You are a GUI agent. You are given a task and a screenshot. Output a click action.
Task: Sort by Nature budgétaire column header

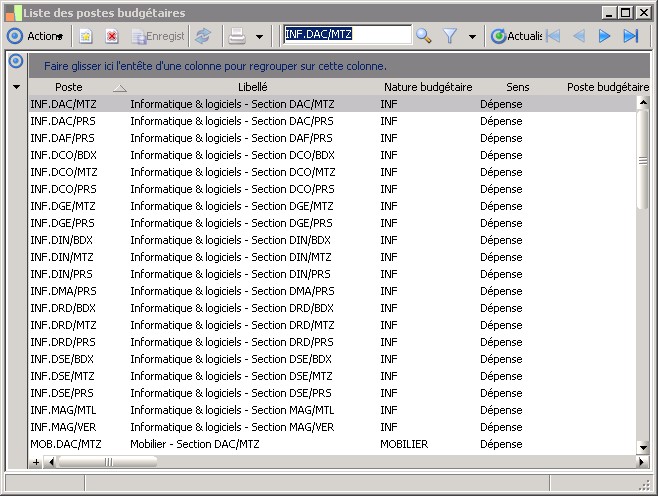pyautogui.click(x=428, y=87)
